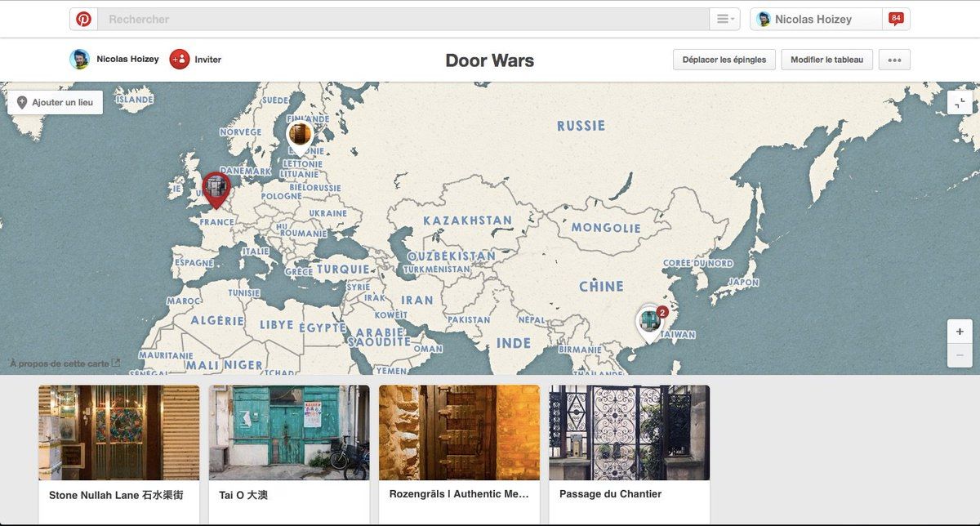This screenshot has width=980, height=526.
Task: Open the Passage du Chantier pin thumbnail
Action: point(629,433)
